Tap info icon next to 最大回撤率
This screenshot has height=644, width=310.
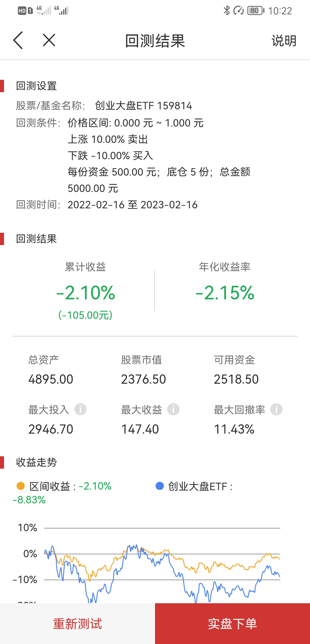point(276,409)
